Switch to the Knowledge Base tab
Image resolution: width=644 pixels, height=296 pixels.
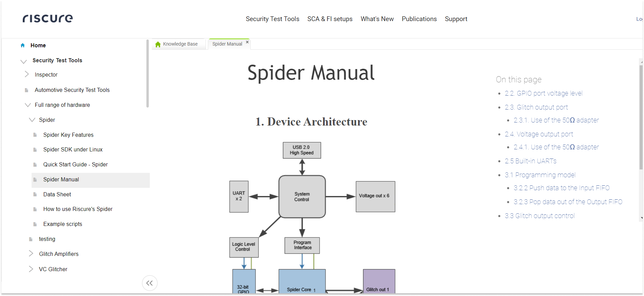(x=179, y=44)
